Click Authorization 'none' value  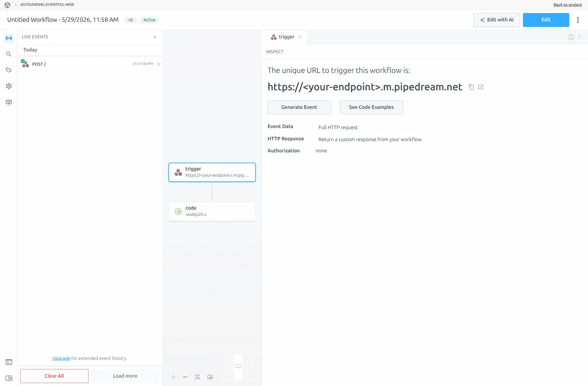tap(321, 151)
